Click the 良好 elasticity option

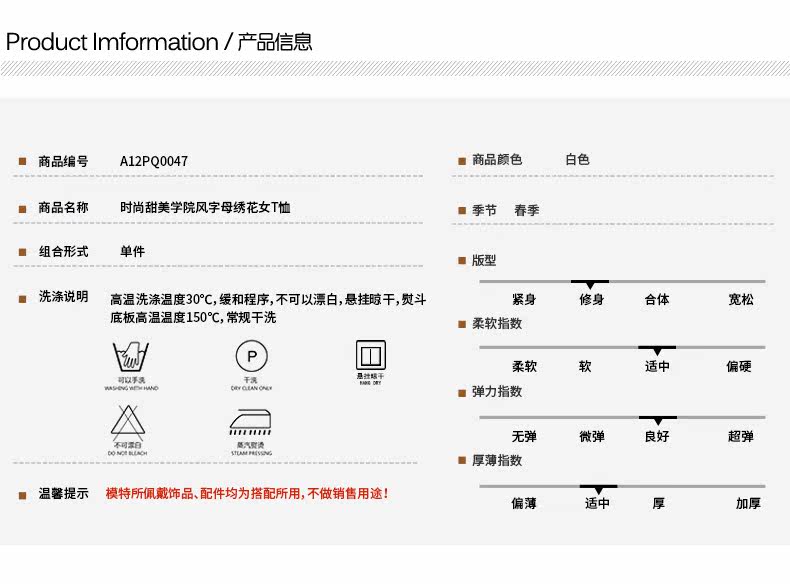657,436
